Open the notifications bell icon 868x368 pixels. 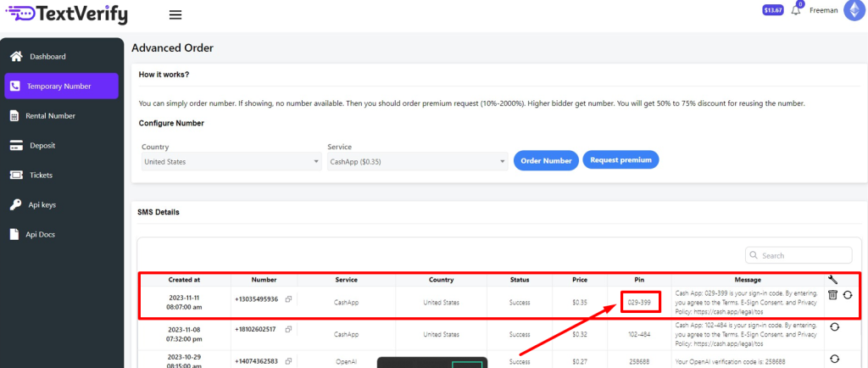[x=795, y=11]
